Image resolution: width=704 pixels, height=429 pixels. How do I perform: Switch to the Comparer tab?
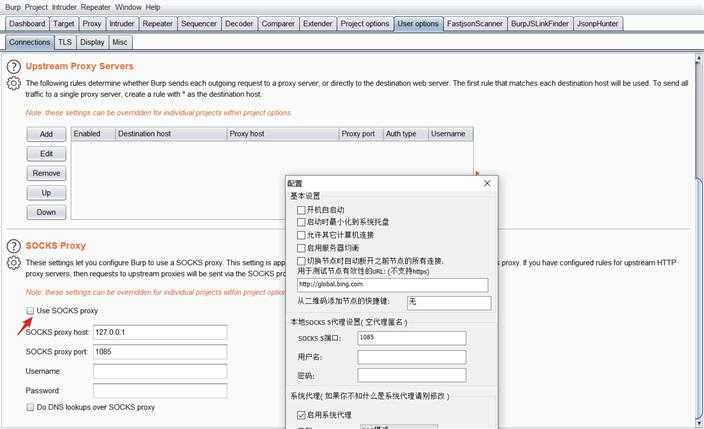(278, 24)
